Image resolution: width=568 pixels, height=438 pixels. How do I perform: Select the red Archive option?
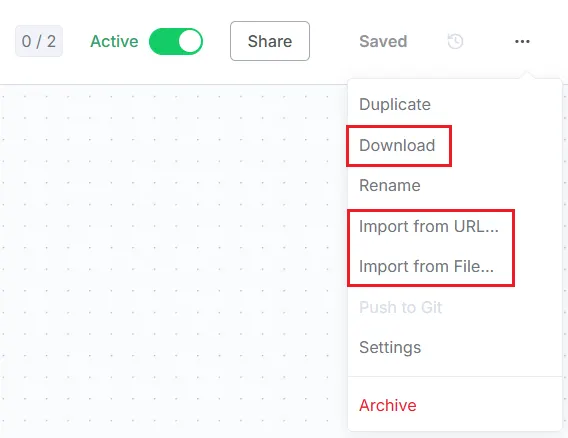[x=388, y=405]
